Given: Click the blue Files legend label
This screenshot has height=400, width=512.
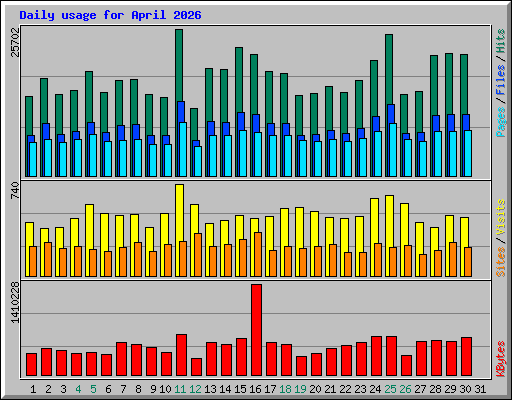Looking at the screenshot, I should [x=501, y=80].
